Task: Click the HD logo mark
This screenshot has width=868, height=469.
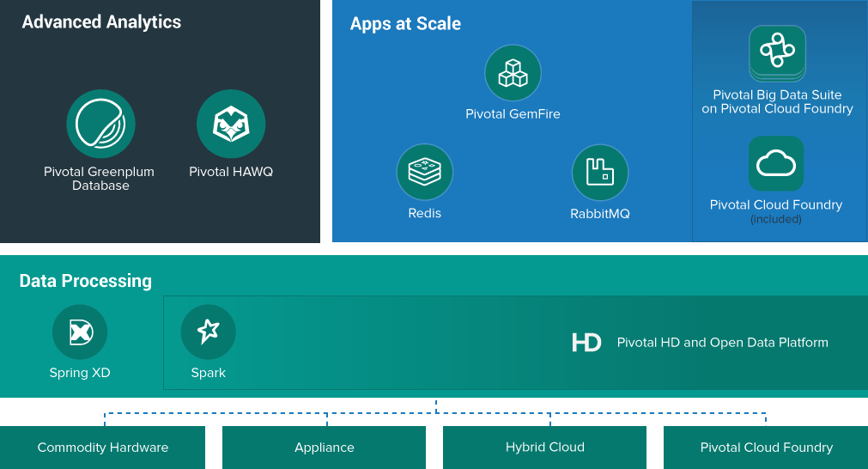Action: (586, 342)
